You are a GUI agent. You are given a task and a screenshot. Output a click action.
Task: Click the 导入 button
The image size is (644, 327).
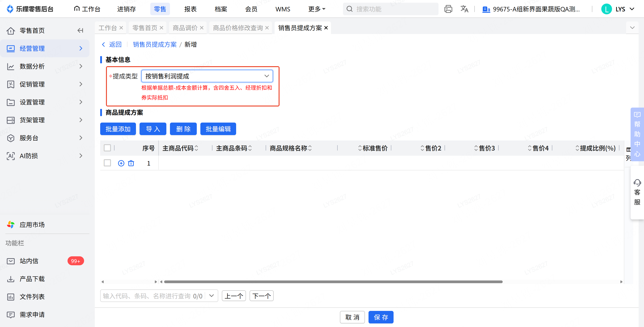pyautogui.click(x=153, y=129)
